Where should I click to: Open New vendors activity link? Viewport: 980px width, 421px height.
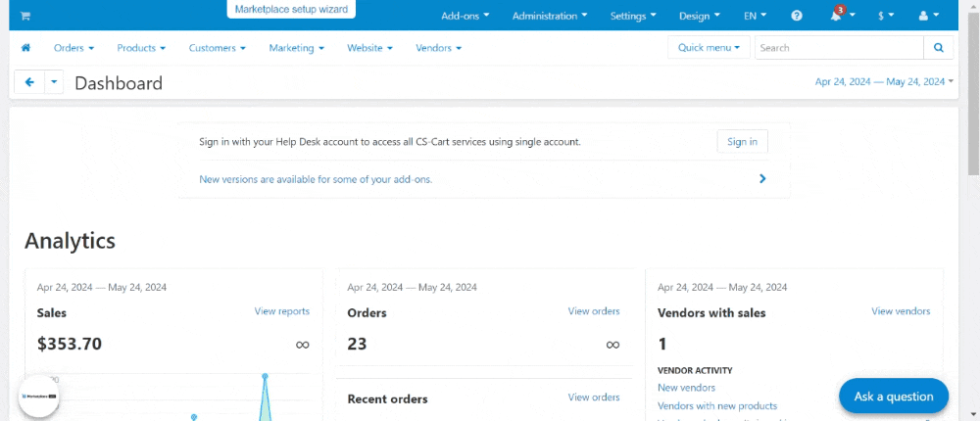pyautogui.click(x=686, y=388)
